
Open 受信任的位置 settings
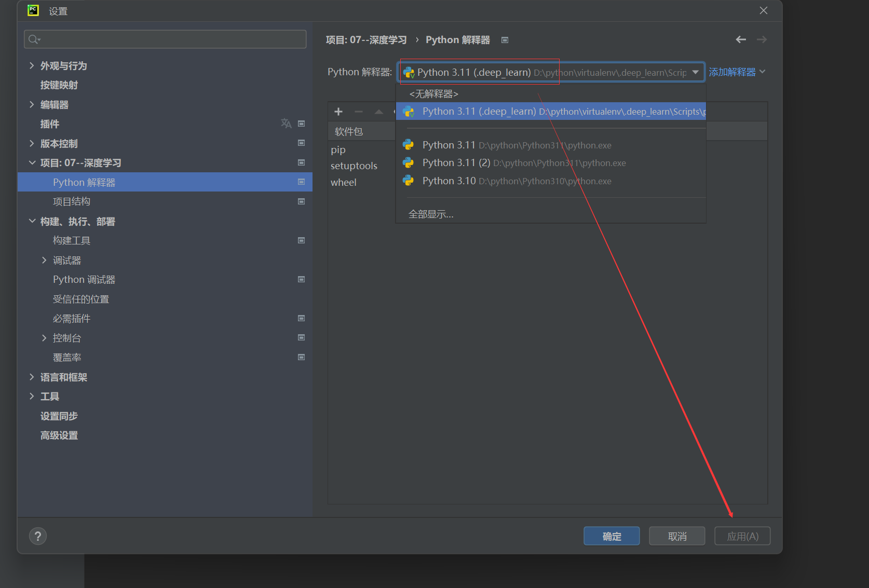[x=81, y=299]
